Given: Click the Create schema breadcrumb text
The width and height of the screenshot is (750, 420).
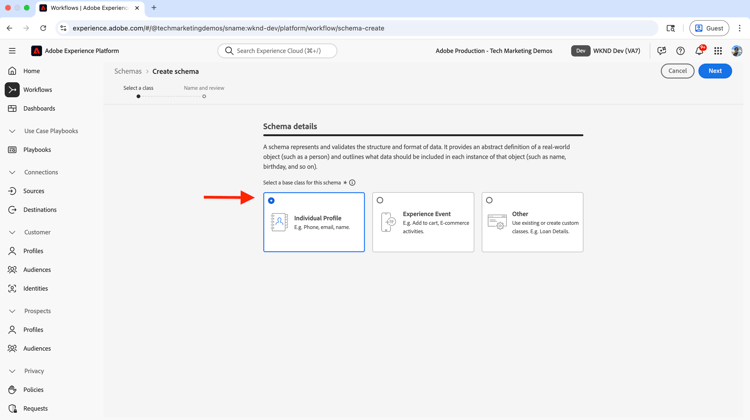Looking at the screenshot, I should [x=176, y=71].
